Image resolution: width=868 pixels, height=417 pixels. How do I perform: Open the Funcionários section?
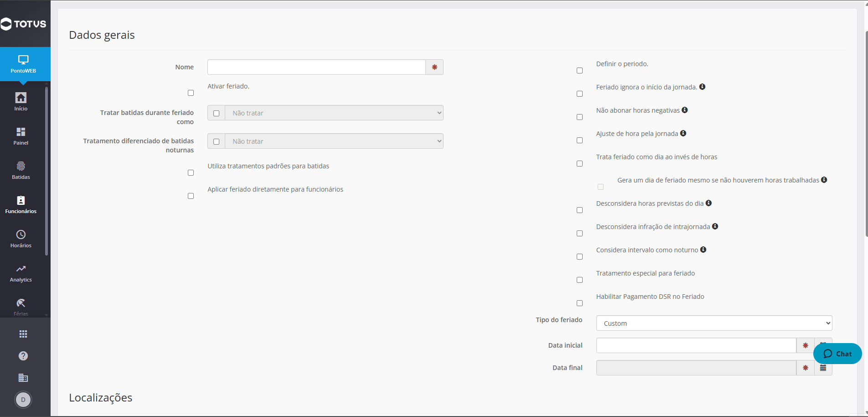[21, 204]
